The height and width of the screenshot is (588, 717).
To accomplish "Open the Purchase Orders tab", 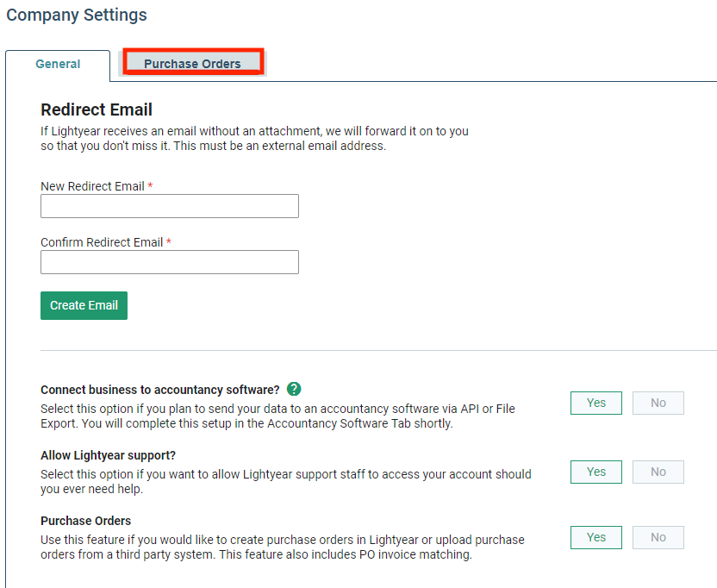I will [x=192, y=63].
